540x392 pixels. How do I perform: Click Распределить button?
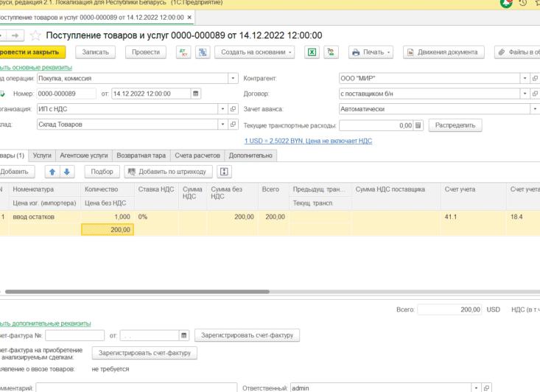[x=455, y=125]
